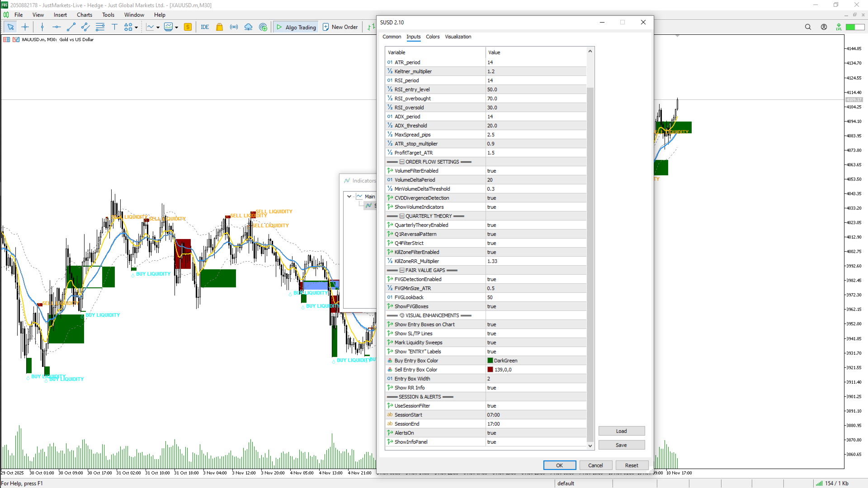Click the Load button
The width and height of the screenshot is (868, 488).
pos(621,431)
